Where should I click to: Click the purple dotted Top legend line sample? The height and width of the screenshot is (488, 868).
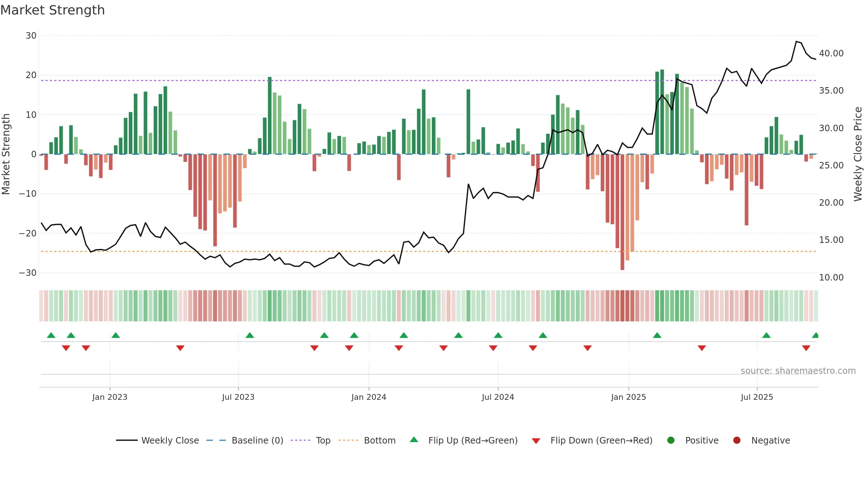301,440
